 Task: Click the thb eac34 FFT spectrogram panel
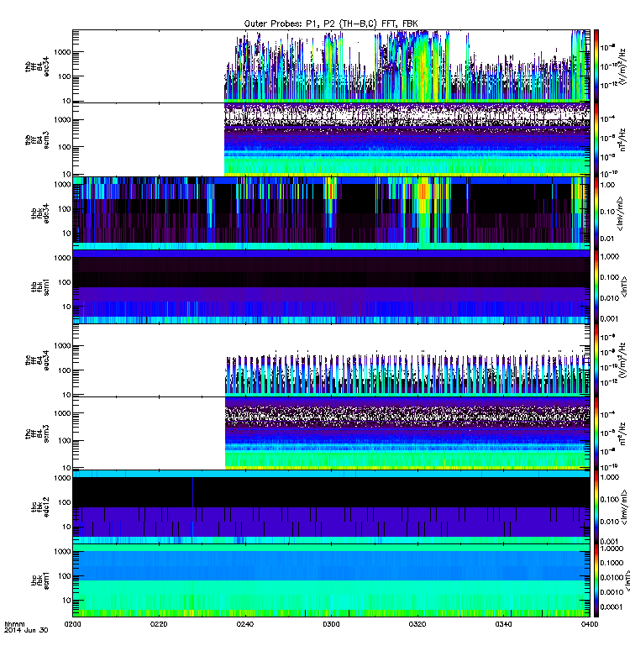click(331, 66)
